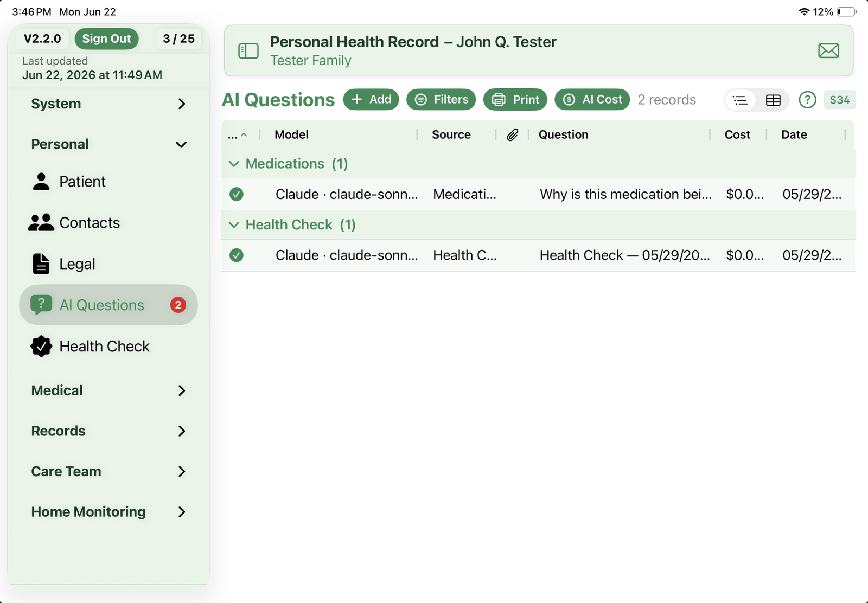Collapse the Health Check group
Screen dimensions: 868x603
pos(234,225)
